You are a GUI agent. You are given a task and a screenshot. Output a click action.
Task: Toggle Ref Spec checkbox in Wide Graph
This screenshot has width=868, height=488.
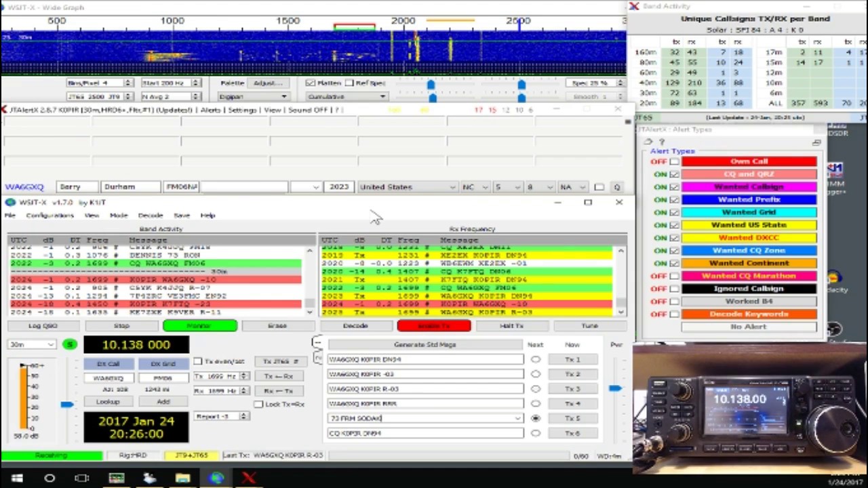click(349, 83)
